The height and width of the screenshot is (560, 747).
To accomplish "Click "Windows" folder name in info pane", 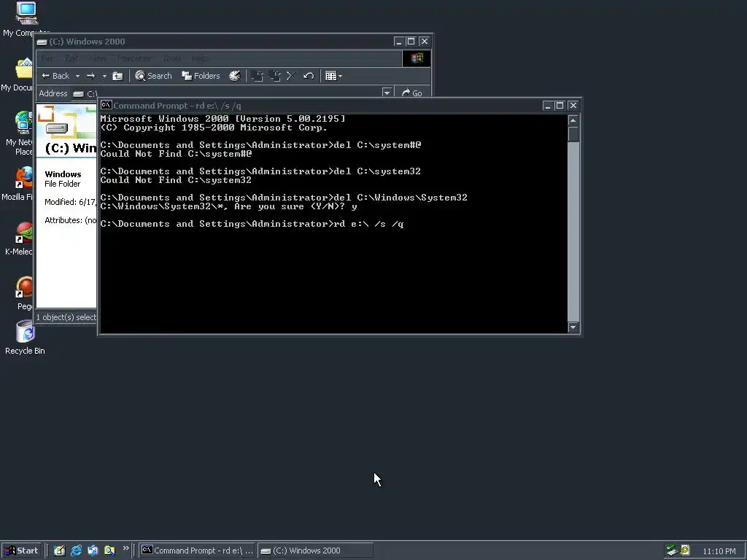I will 63,174.
